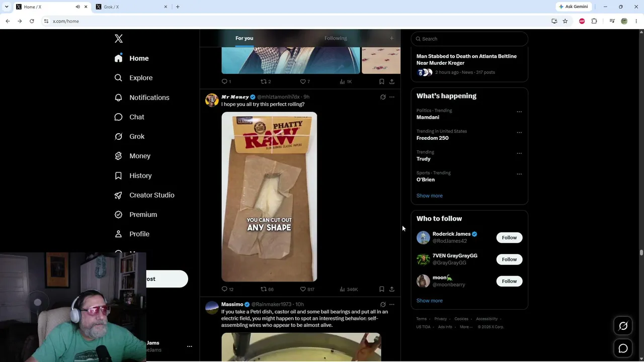This screenshot has height=362, width=644.
Task: Expand the footer More menu
Action: 466,327
